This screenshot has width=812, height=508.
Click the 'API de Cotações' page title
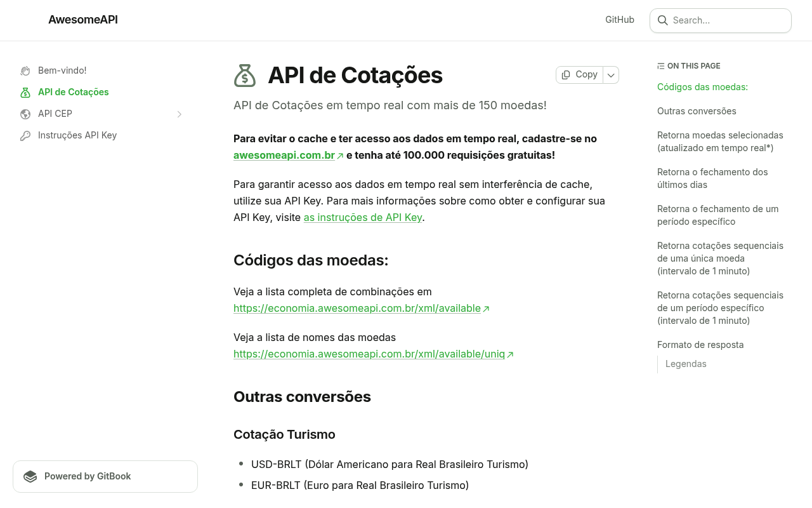(x=355, y=76)
